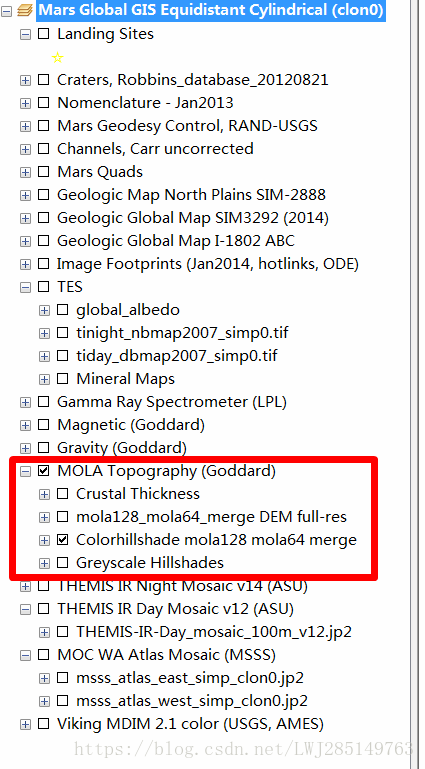Click the table of contents vertical scrollbar
This screenshot has height=769, width=425.
click(x=415, y=384)
